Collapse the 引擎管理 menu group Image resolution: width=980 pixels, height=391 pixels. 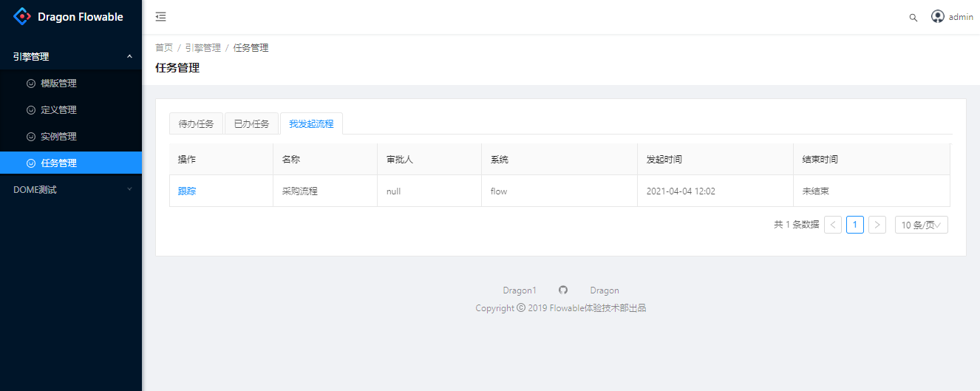71,56
